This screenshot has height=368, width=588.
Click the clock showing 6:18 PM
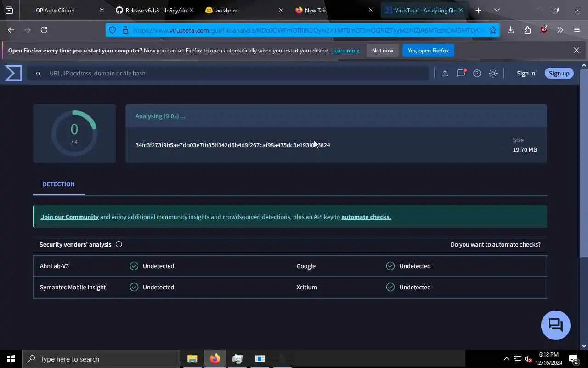point(549,355)
